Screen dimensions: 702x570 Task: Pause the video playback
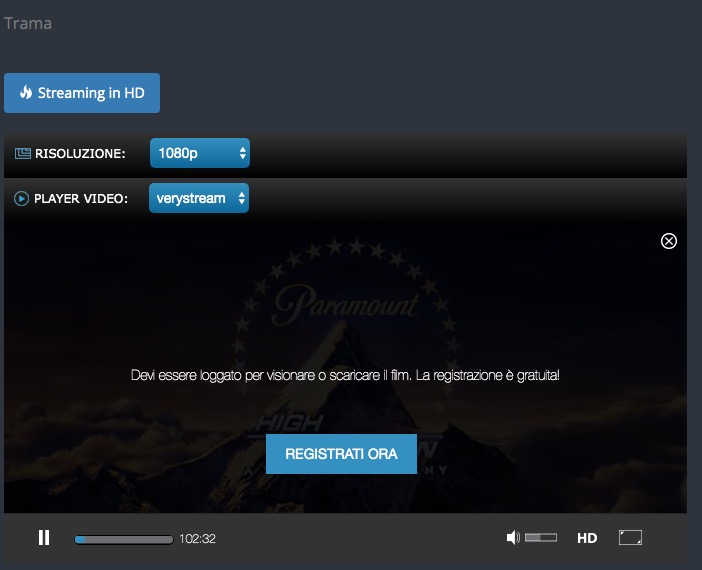click(x=44, y=538)
